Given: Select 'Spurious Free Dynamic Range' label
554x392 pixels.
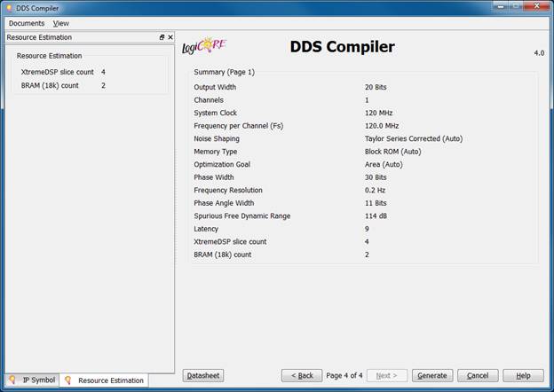Looking at the screenshot, I should tap(242, 216).
